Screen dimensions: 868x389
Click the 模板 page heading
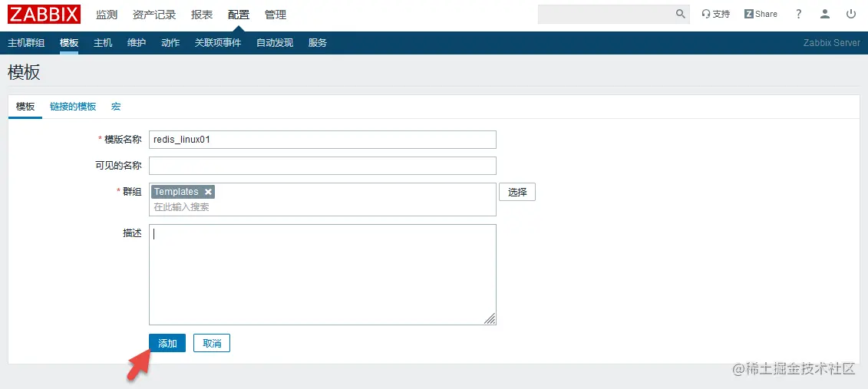(25, 72)
